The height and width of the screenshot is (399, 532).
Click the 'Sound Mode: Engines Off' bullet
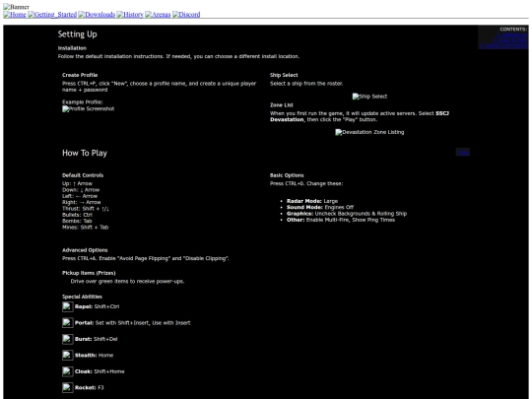coord(320,207)
